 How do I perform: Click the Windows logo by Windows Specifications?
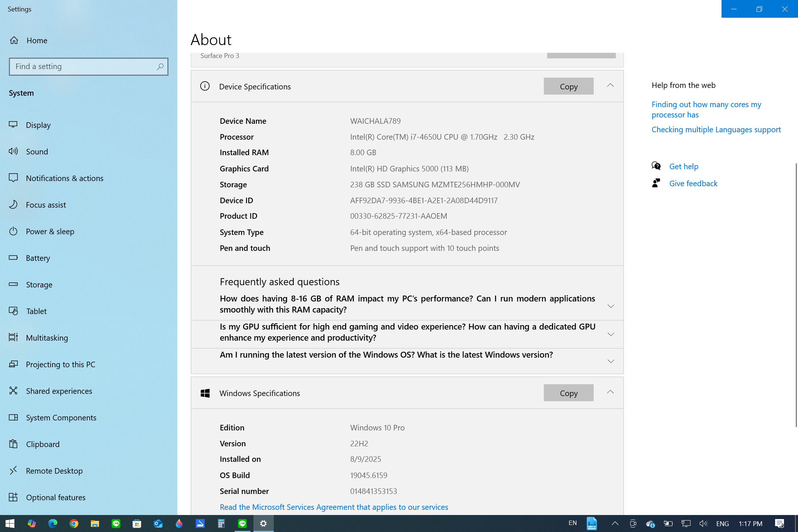(205, 393)
